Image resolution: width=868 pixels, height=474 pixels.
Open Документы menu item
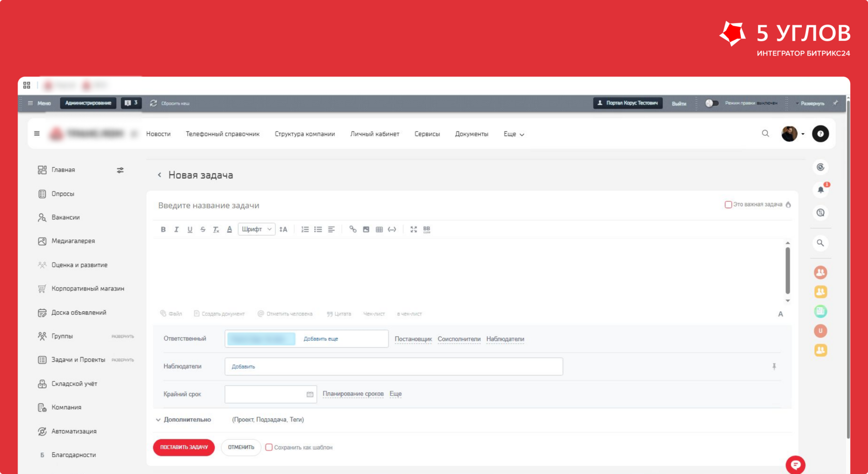pos(472,134)
